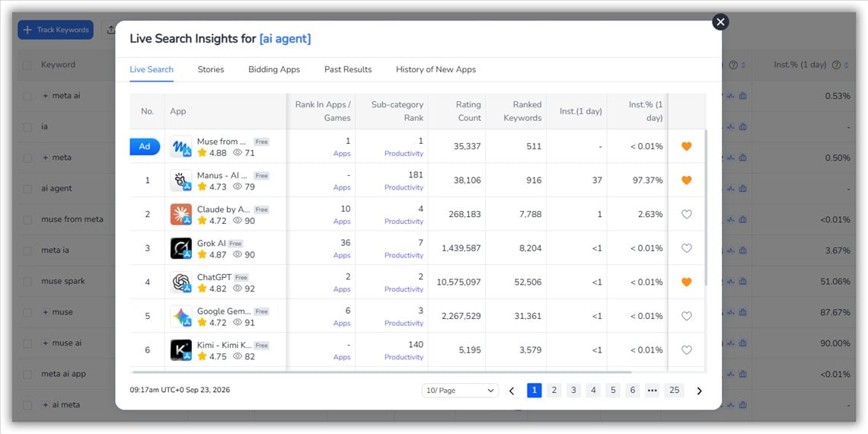
Task: Favorite Grok AI with the heart icon
Action: pos(687,248)
